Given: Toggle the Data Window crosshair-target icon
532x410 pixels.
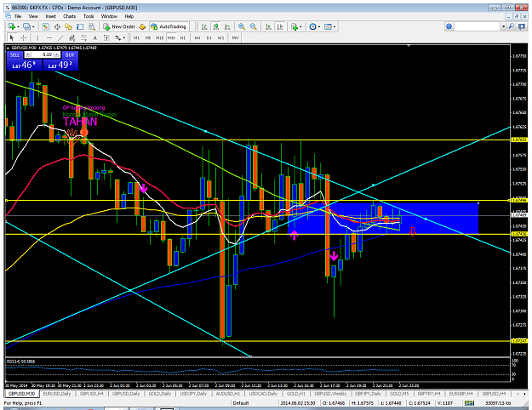Looking at the screenshot, I should 57,26.
